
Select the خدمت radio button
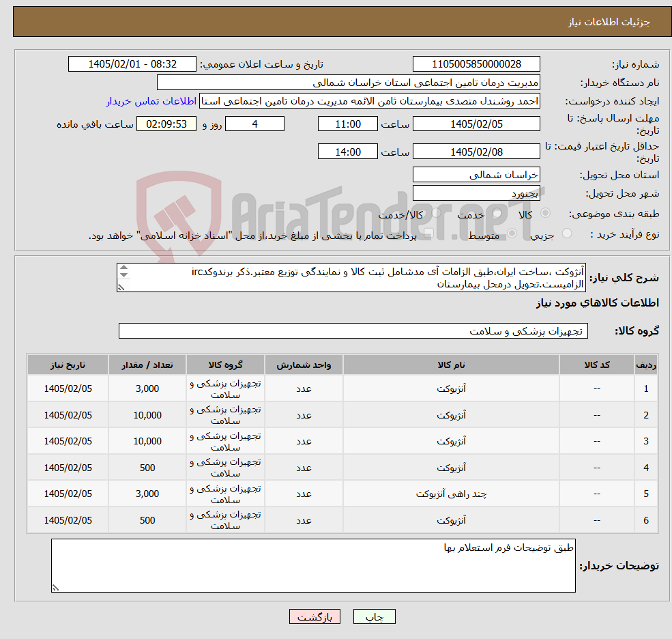click(x=497, y=213)
